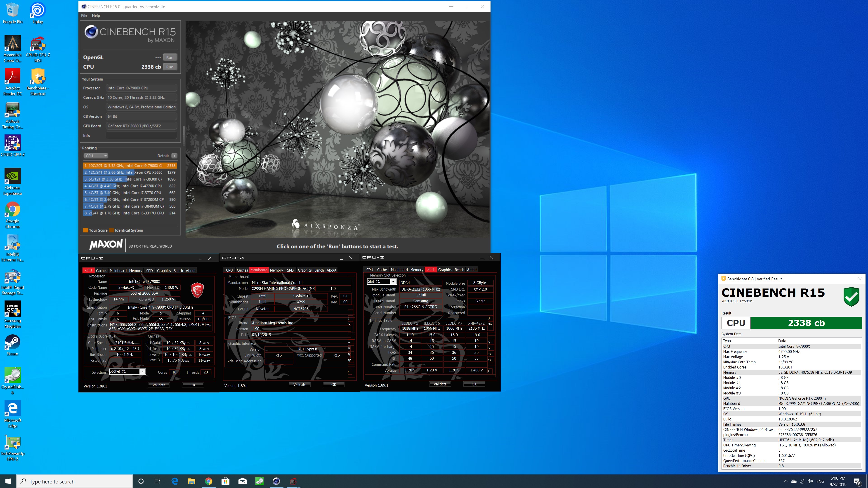Click the Cinebench render preview image

pyautogui.click(x=337, y=129)
